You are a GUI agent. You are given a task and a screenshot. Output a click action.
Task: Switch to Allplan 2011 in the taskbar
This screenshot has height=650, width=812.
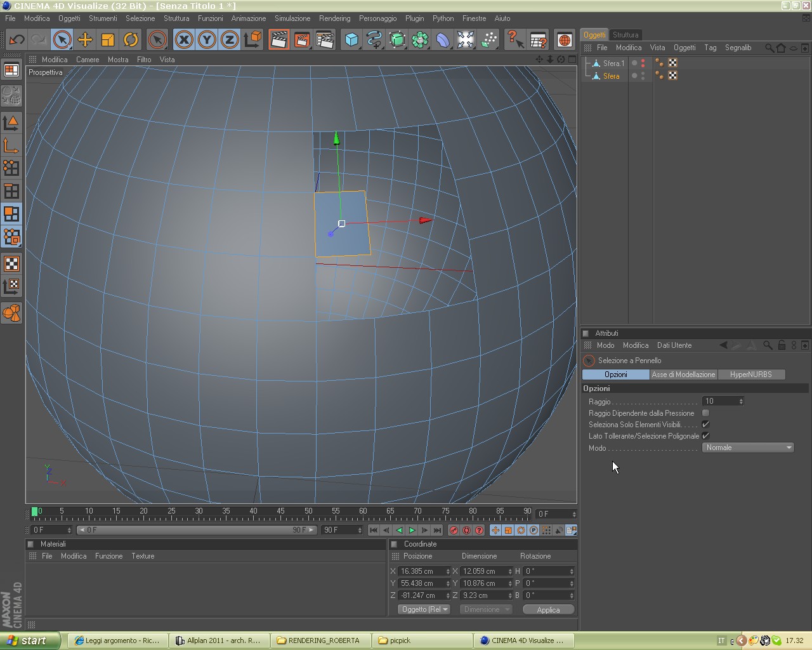tap(218, 640)
